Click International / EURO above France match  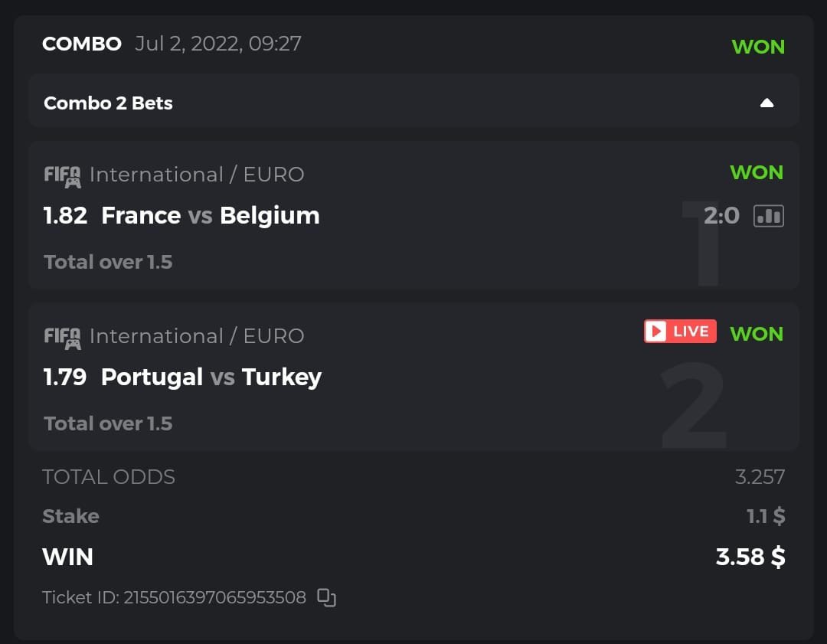coord(197,175)
